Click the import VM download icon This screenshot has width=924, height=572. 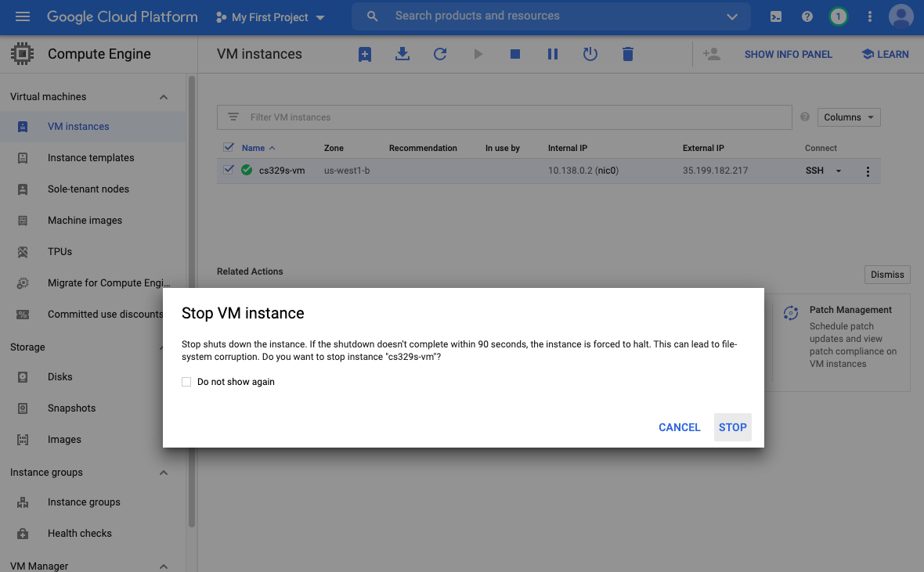click(402, 54)
